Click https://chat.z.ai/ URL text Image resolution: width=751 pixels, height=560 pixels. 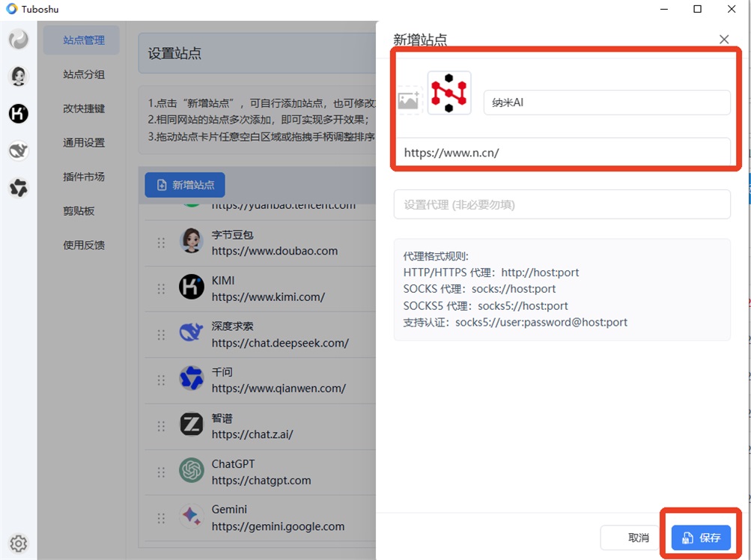pos(252,434)
